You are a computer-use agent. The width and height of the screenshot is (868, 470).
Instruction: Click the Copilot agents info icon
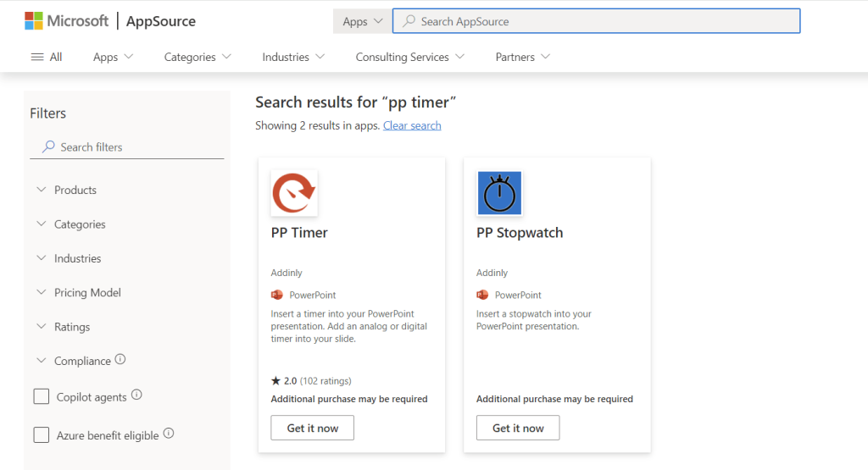click(136, 395)
